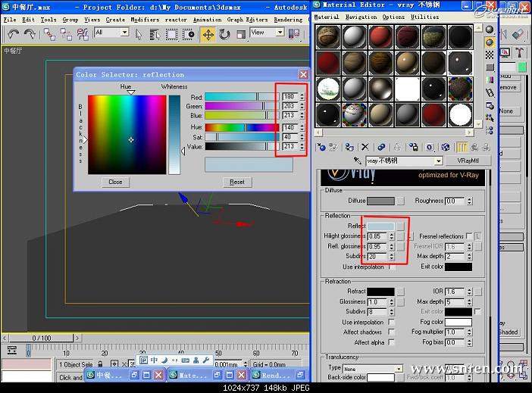This screenshot has width=532, height=393.
Task: Open the Graph Editors menu
Action: point(247,20)
